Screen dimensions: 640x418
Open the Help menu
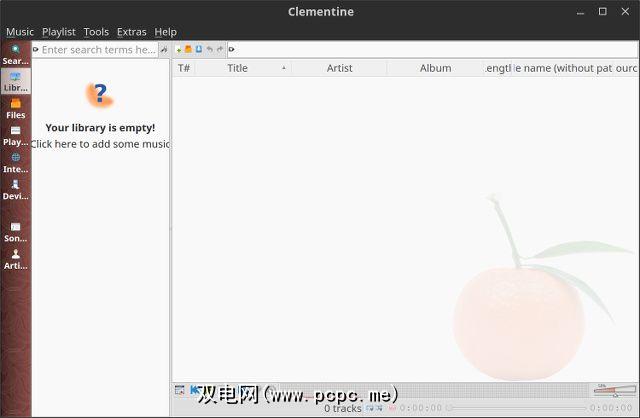pyautogui.click(x=165, y=32)
